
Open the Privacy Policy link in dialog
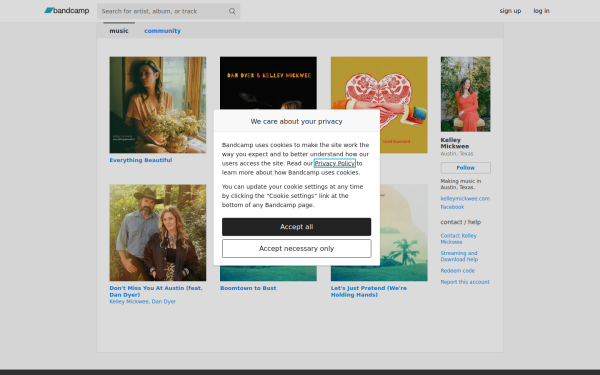pos(334,163)
